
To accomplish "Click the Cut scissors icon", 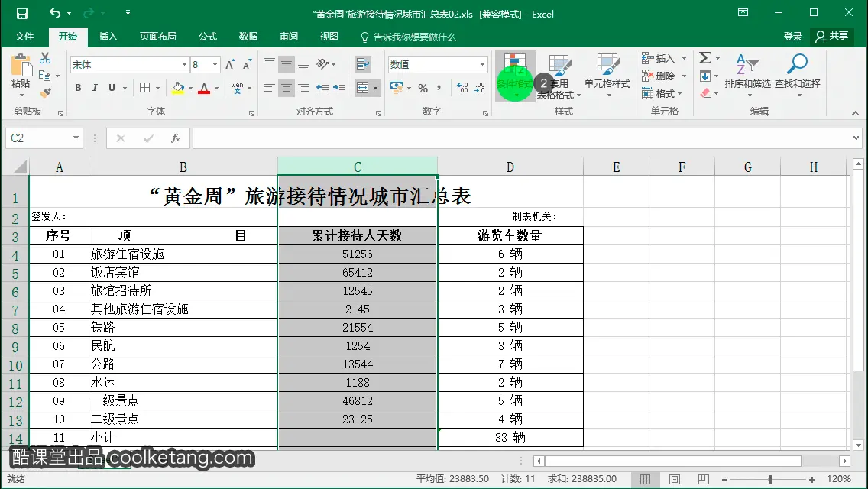I will [x=45, y=58].
